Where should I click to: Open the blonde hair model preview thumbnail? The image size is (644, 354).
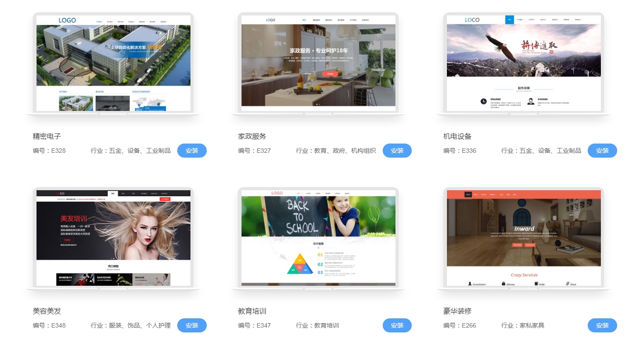(113, 238)
